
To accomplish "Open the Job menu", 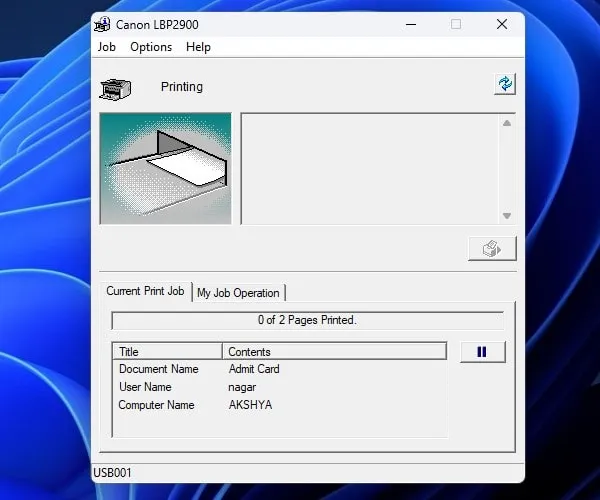I will [x=106, y=47].
